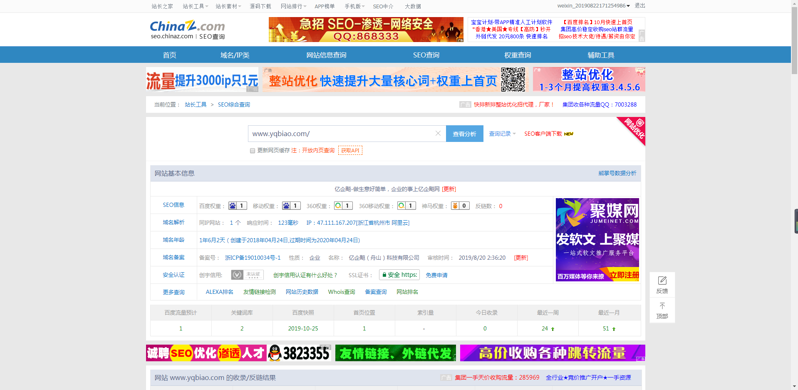Image resolution: width=798 pixels, height=390 pixels.
Task: Click the 查看分析 button
Action: click(465, 134)
